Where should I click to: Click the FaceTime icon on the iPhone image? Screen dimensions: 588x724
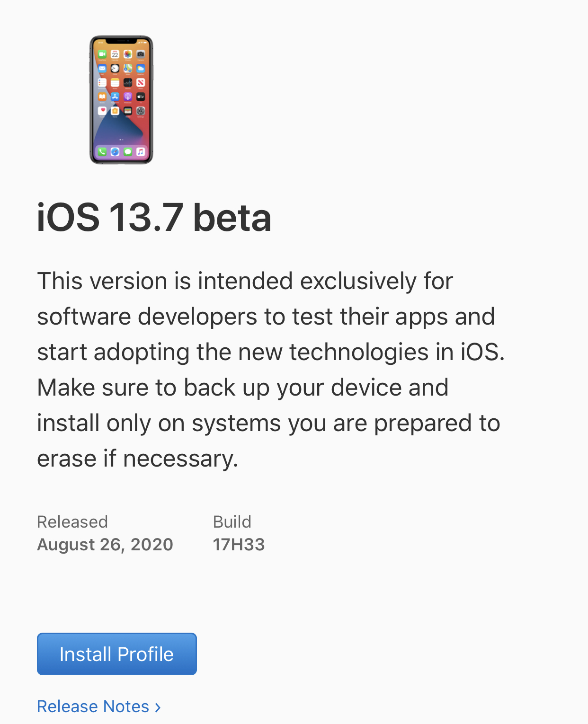pos(102,54)
